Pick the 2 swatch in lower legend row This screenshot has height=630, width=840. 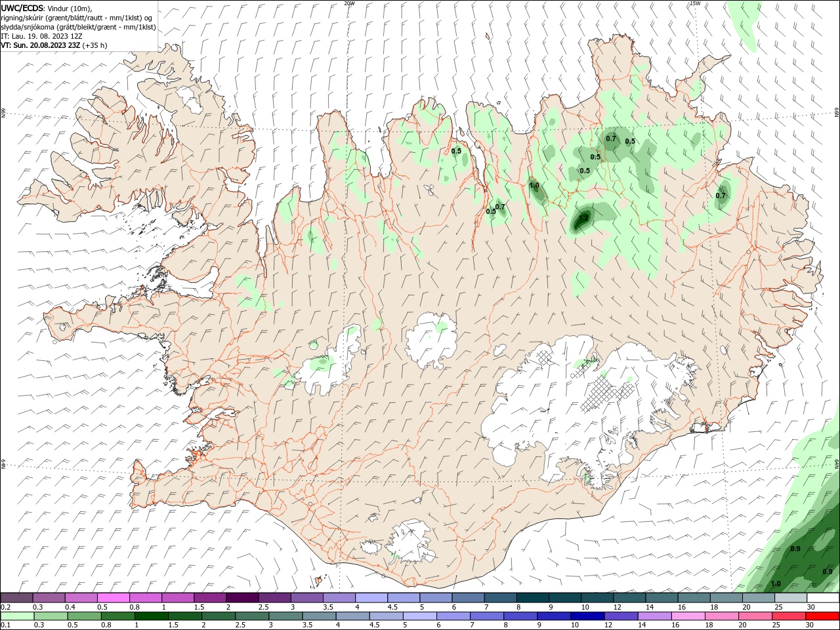(x=219, y=616)
